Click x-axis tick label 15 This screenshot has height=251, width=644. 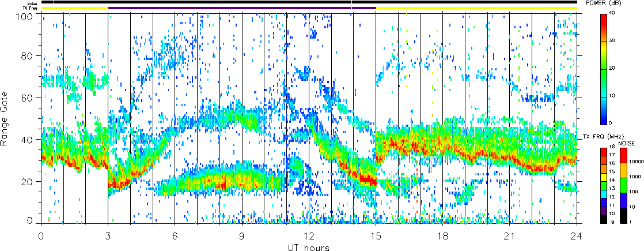tap(376, 237)
